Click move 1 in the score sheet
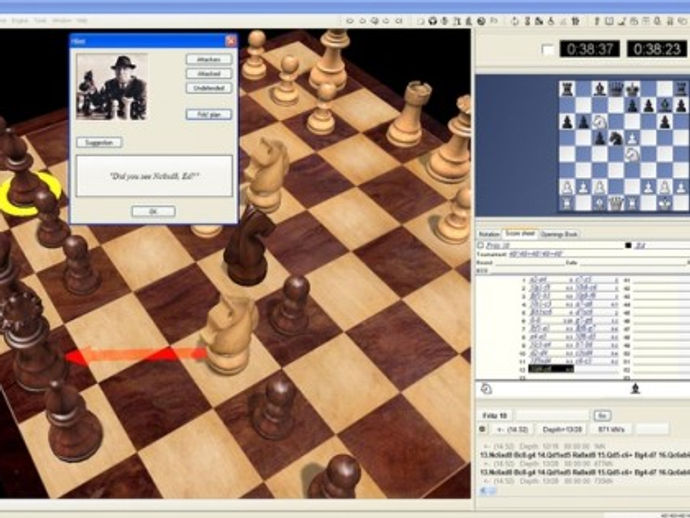690x518 pixels. [x=539, y=280]
